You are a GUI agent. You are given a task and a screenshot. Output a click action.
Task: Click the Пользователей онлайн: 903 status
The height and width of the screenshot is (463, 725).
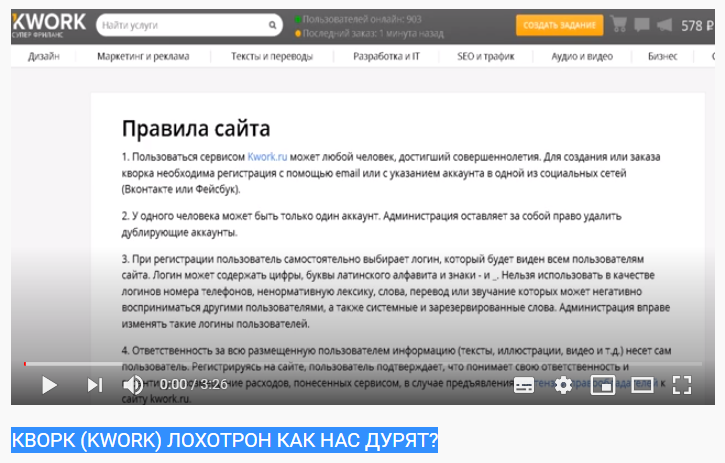point(358,19)
